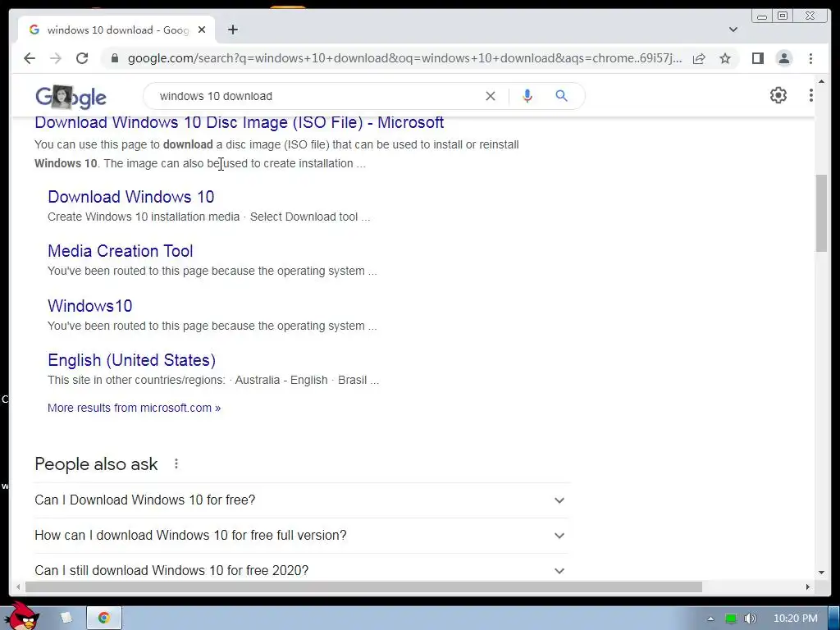Open the Angry Birds start button

(x=22, y=616)
